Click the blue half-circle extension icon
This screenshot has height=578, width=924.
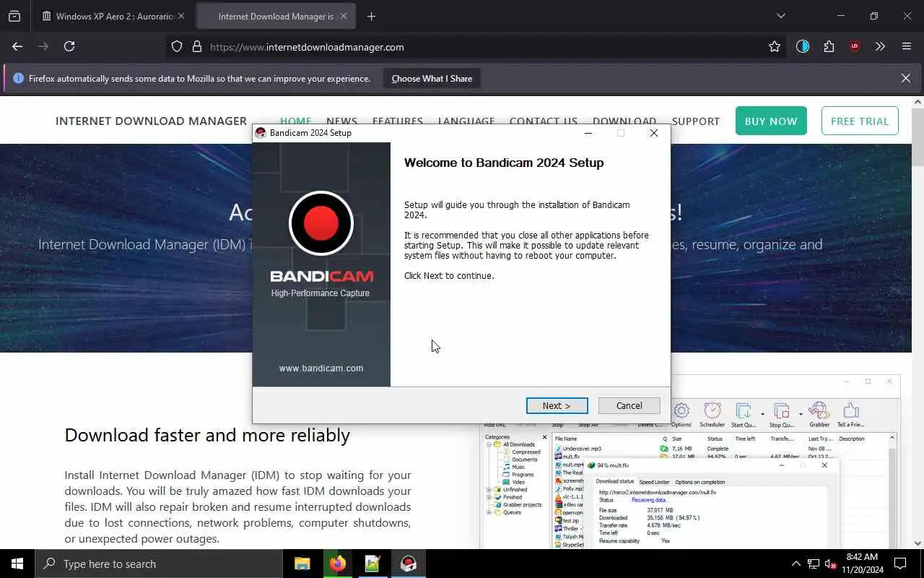point(803,46)
